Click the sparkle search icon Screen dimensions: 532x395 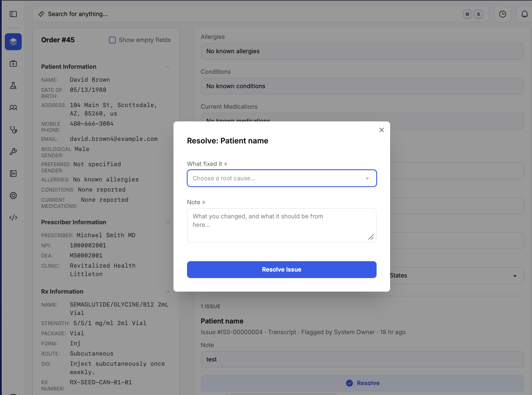(x=41, y=14)
